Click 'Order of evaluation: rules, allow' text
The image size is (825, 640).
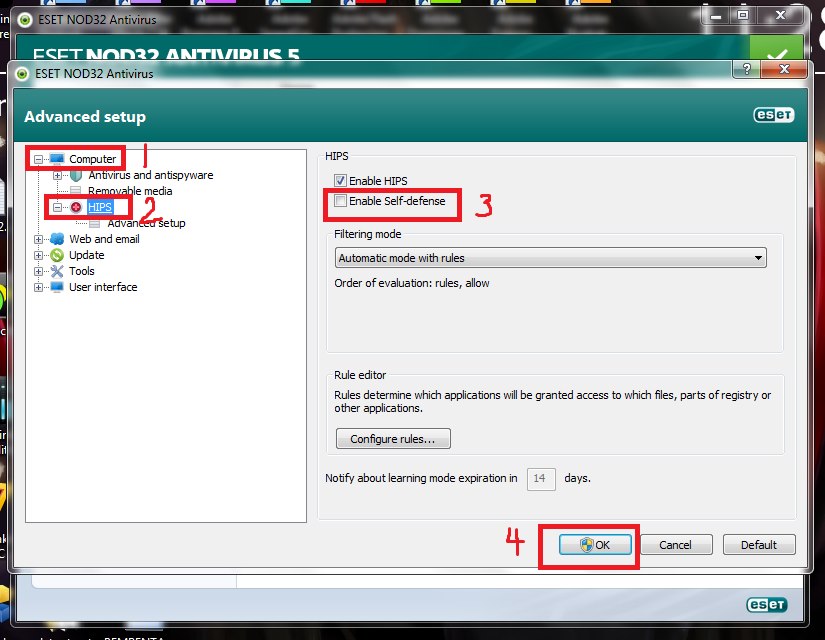pyautogui.click(x=411, y=283)
